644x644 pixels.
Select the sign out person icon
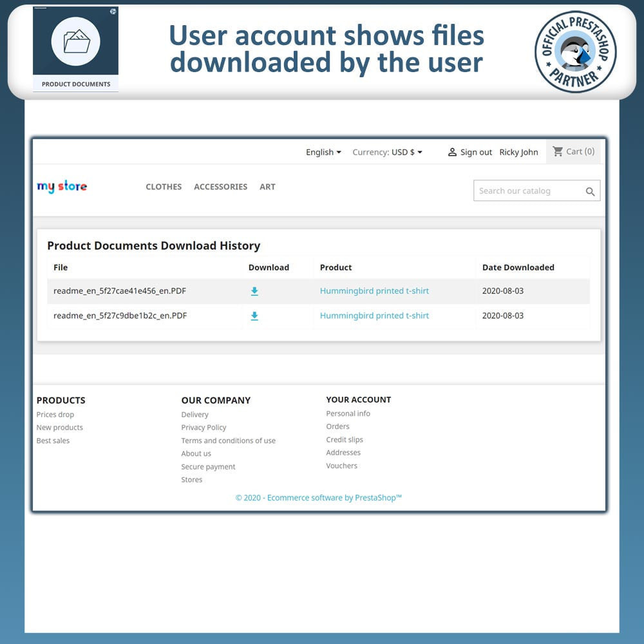tap(453, 152)
